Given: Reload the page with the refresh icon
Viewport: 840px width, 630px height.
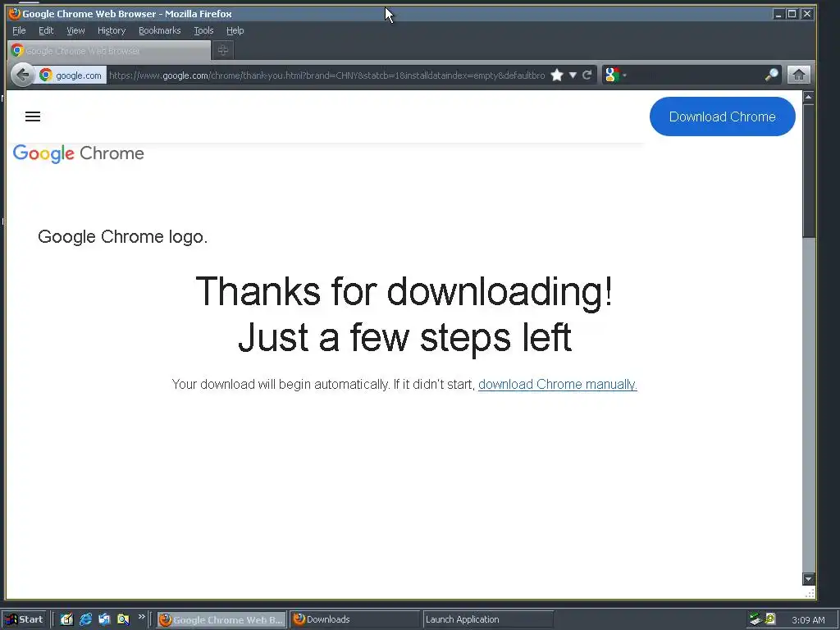Looking at the screenshot, I should (587, 75).
